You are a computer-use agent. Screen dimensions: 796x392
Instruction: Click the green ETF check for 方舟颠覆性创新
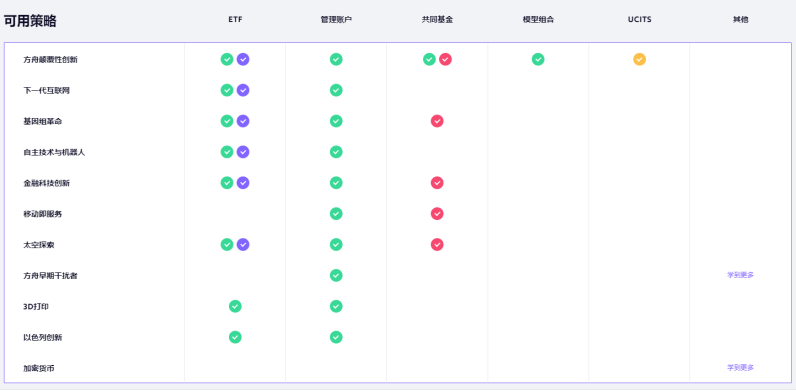coord(227,59)
